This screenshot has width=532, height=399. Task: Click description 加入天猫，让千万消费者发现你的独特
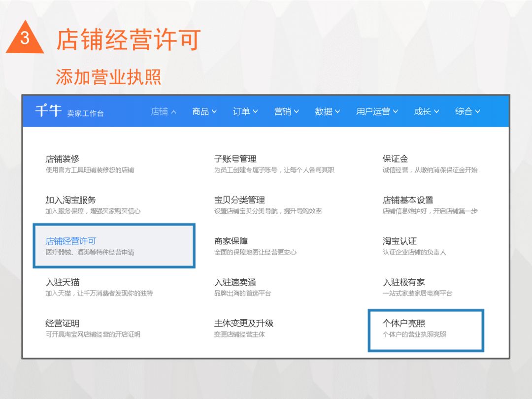coord(100,294)
